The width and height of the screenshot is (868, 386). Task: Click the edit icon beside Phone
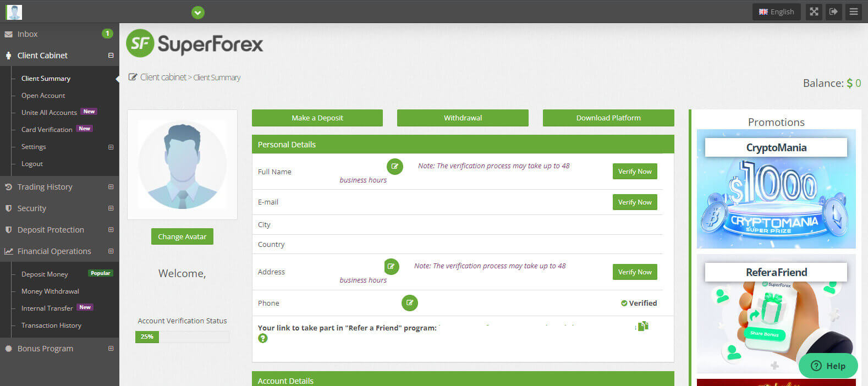pos(409,303)
